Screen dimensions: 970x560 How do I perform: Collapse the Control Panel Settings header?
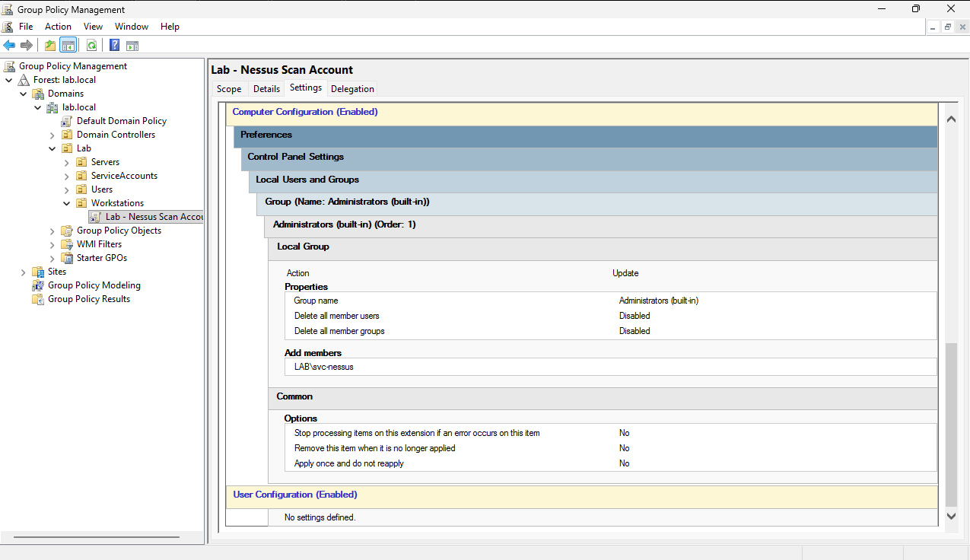tap(588, 158)
